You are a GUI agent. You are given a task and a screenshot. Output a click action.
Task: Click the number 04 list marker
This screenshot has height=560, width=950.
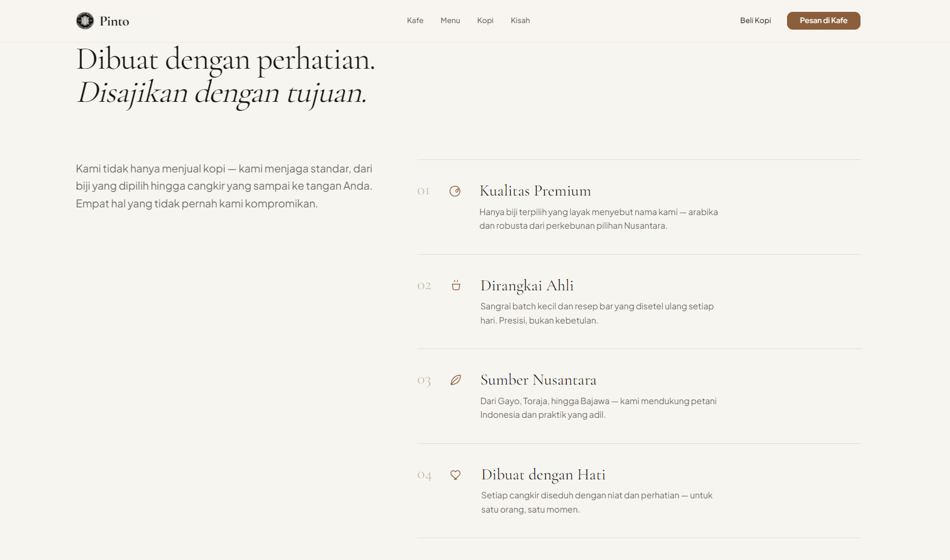(424, 475)
